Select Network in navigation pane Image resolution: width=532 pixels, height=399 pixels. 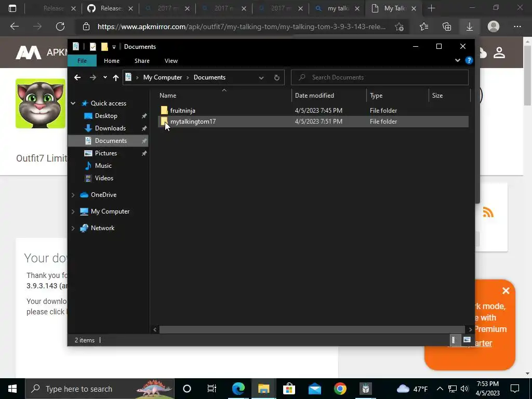pyautogui.click(x=102, y=228)
